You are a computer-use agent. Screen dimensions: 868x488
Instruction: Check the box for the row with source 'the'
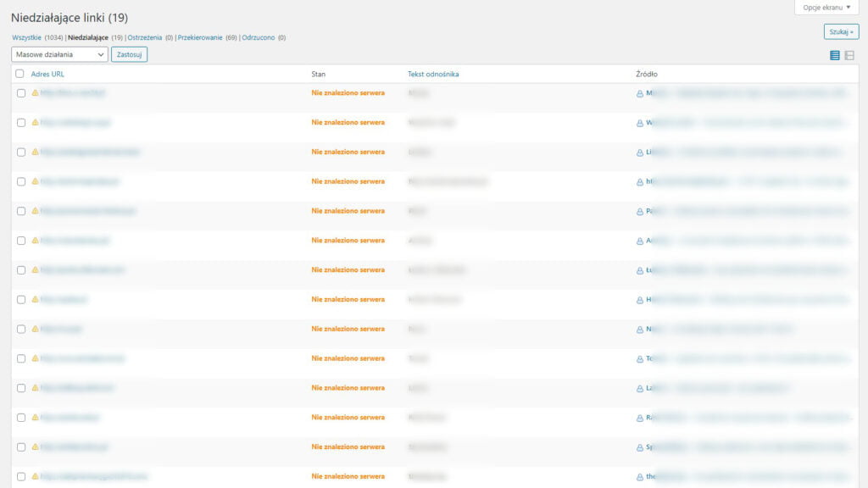(x=21, y=476)
